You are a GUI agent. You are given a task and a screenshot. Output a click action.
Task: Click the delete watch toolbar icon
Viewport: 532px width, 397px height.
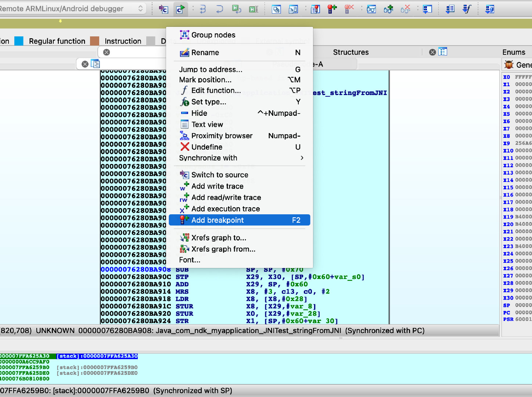[405, 9]
